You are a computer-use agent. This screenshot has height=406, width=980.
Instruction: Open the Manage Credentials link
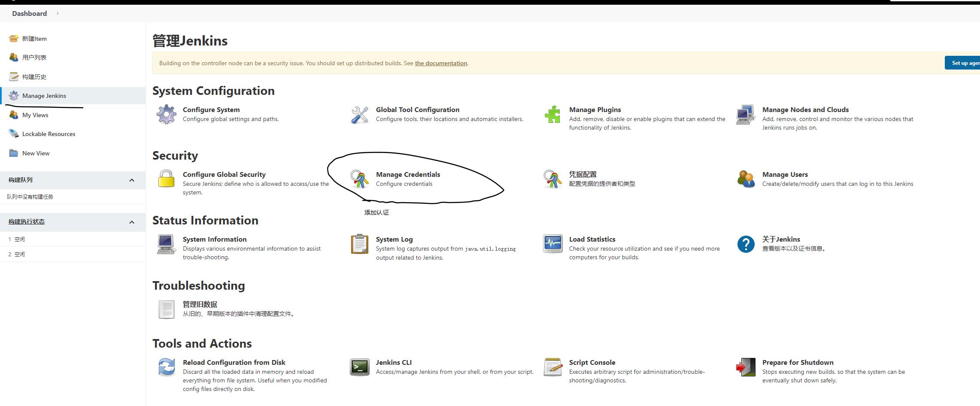[408, 175]
